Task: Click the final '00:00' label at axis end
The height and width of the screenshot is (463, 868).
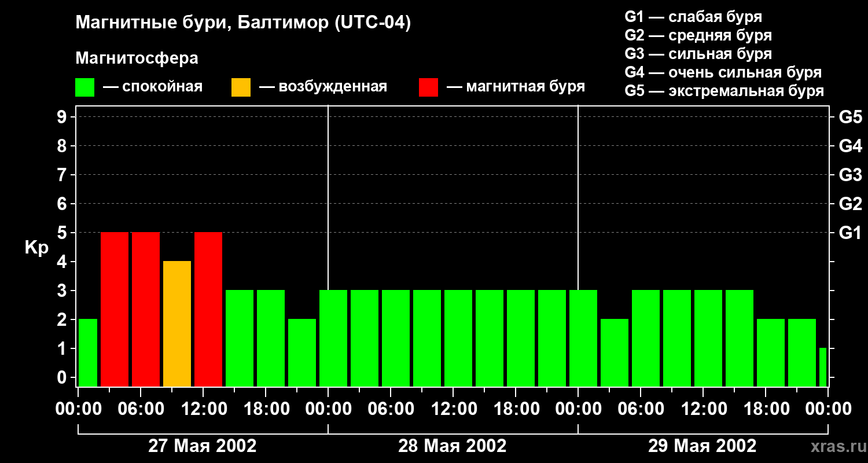Action: 828,409
